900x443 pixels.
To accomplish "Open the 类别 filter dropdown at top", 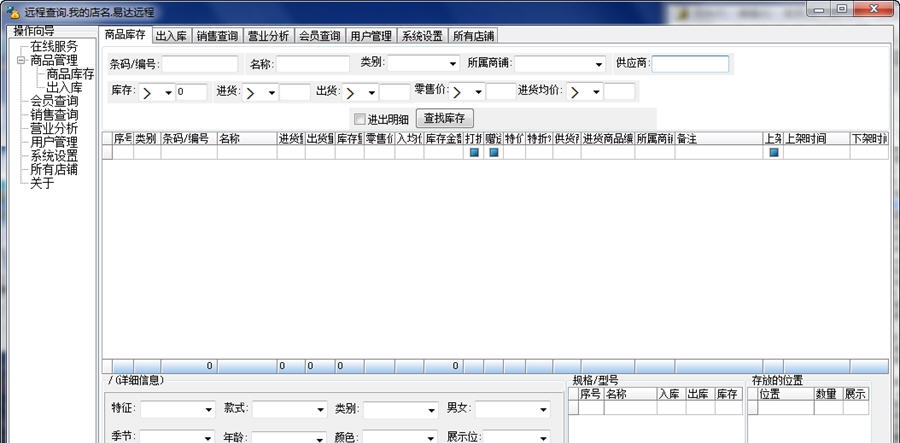I will point(453,64).
